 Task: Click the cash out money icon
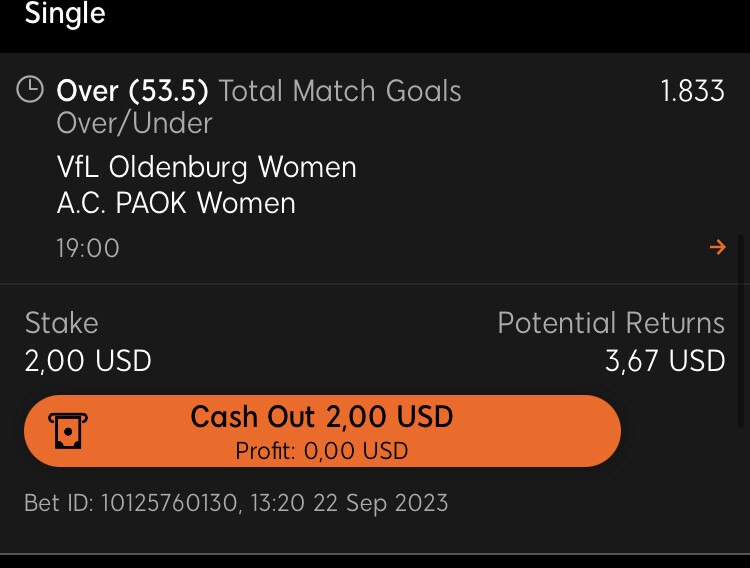pos(68,431)
